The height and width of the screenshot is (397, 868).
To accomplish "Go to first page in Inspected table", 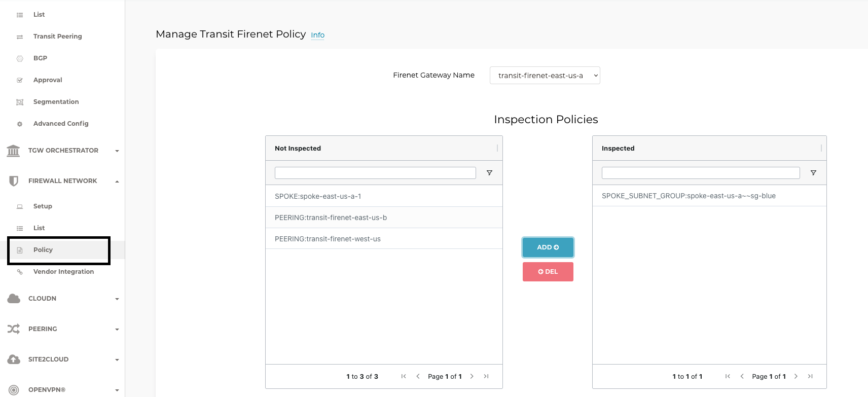I will [728, 376].
